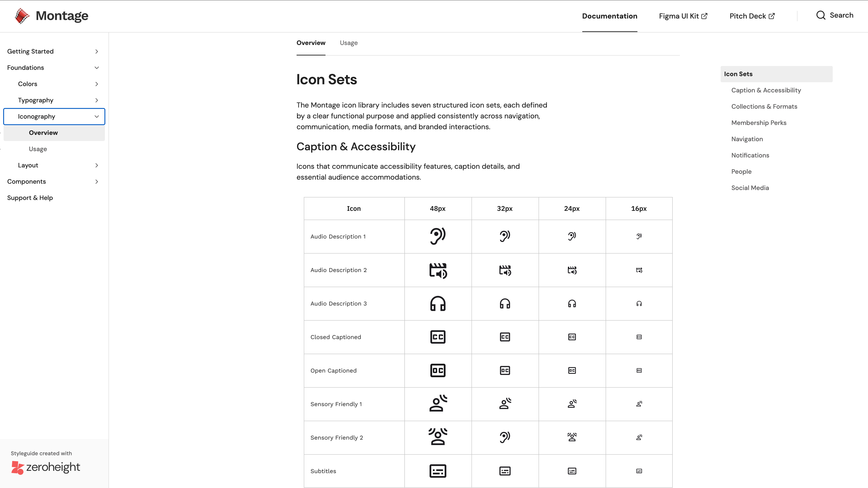Open the Pitch Deck external link

752,16
